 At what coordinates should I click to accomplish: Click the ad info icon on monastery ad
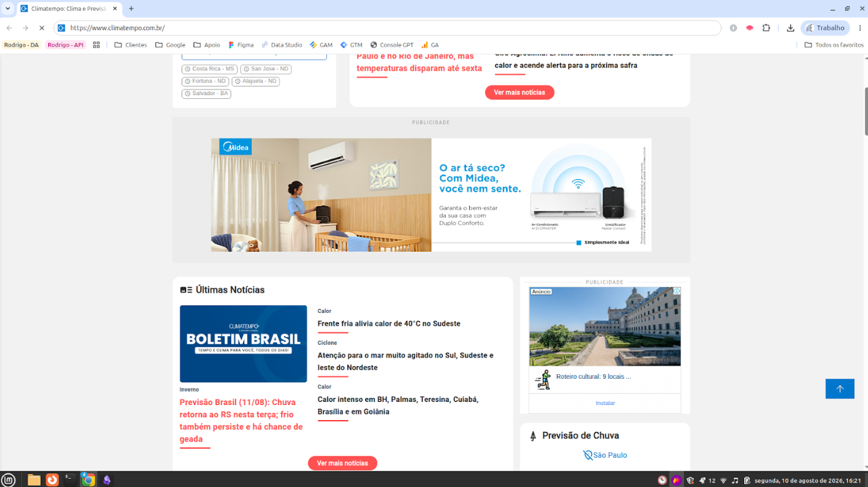[x=676, y=291]
